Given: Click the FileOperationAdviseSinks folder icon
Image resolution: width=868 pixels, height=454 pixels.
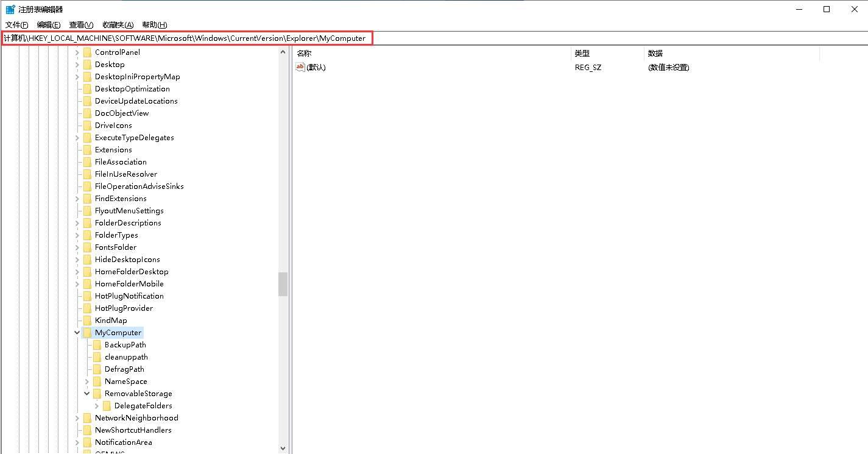Looking at the screenshot, I should pos(87,186).
